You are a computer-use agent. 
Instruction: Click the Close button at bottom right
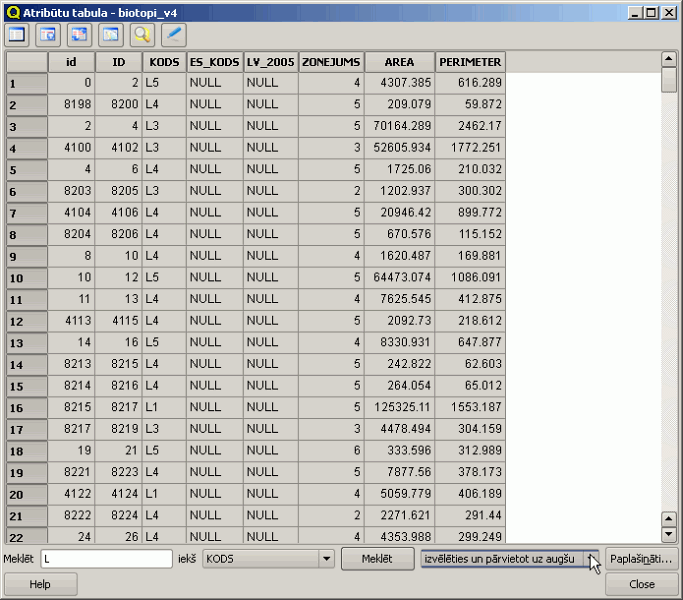pyautogui.click(x=642, y=584)
